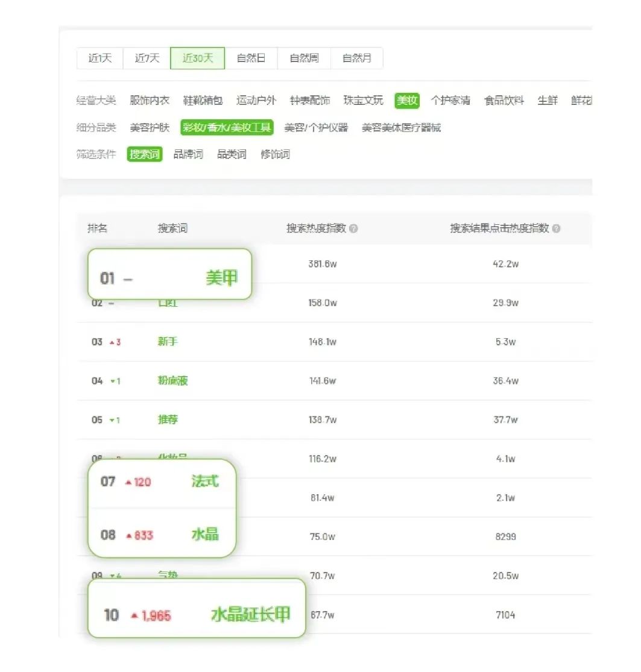Choose the 运动户外 category
Viewport: 641px width, 672px height.
pyautogui.click(x=256, y=100)
